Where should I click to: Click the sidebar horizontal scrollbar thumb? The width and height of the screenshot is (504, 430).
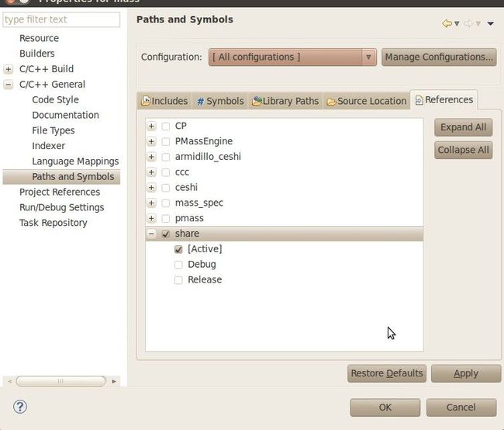60,381
